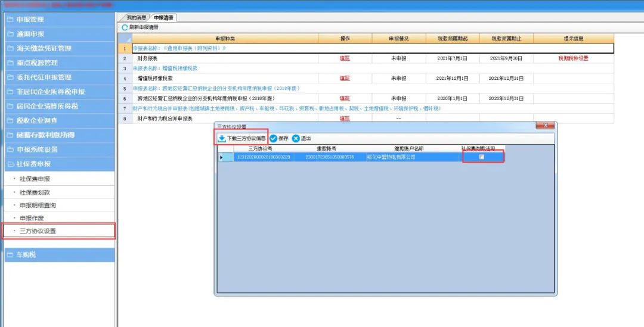
Task: Click the folder icon beside 居民企业清算所得税
Action: 10,106
